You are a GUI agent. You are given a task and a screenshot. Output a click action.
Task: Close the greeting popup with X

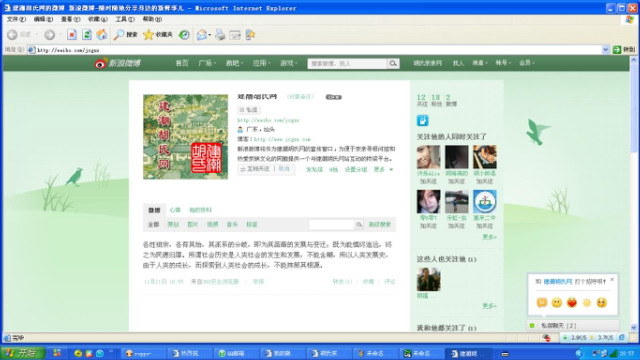[x=612, y=280]
